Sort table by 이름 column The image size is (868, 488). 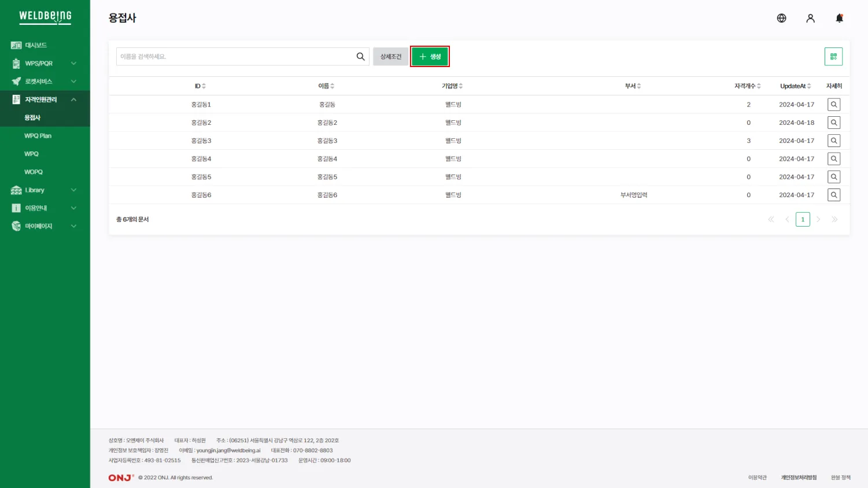(326, 86)
